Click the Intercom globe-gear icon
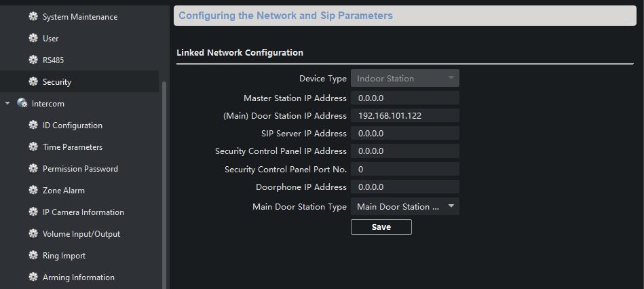This screenshot has width=644, height=289. [x=22, y=103]
